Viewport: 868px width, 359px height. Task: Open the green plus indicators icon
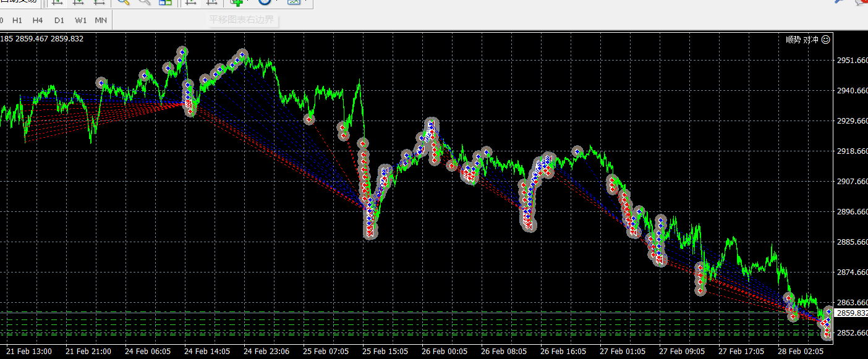[237, 2]
